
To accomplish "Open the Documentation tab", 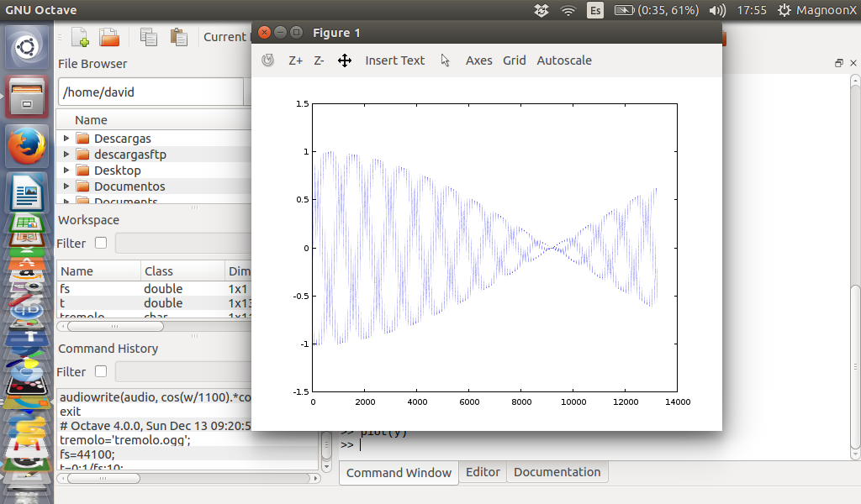I will 557,472.
